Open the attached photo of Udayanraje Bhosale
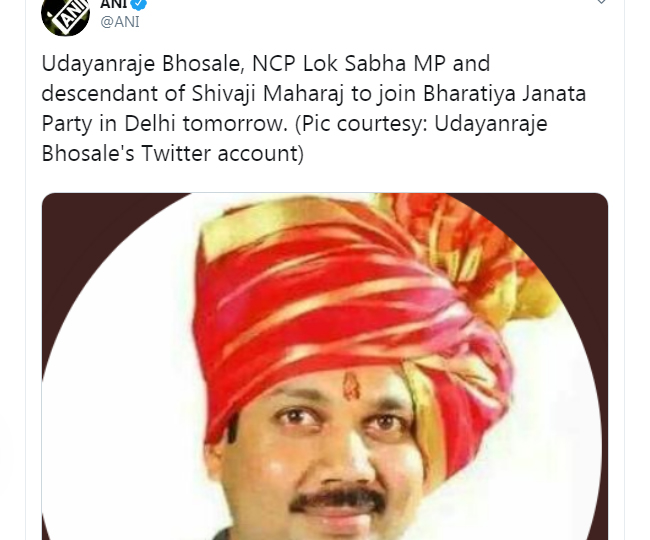Image resolution: width=650 pixels, height=540 pixels. (325, 366)
